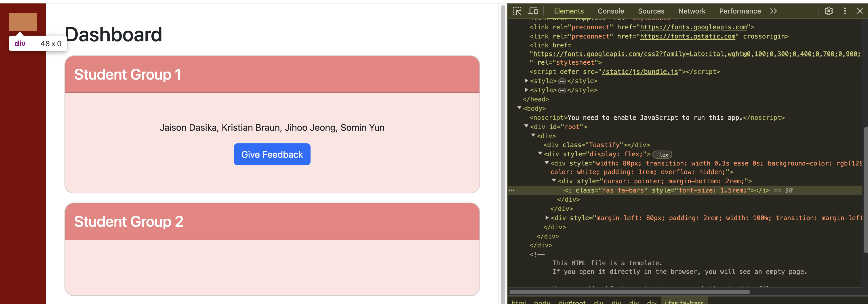Click the Give Feedback button
This screenshot has width=868, height=304.
tap(272, 154)
